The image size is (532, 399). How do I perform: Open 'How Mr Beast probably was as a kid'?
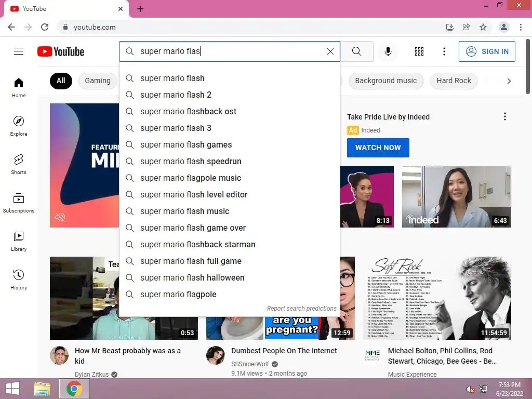[x=128, y=356]
